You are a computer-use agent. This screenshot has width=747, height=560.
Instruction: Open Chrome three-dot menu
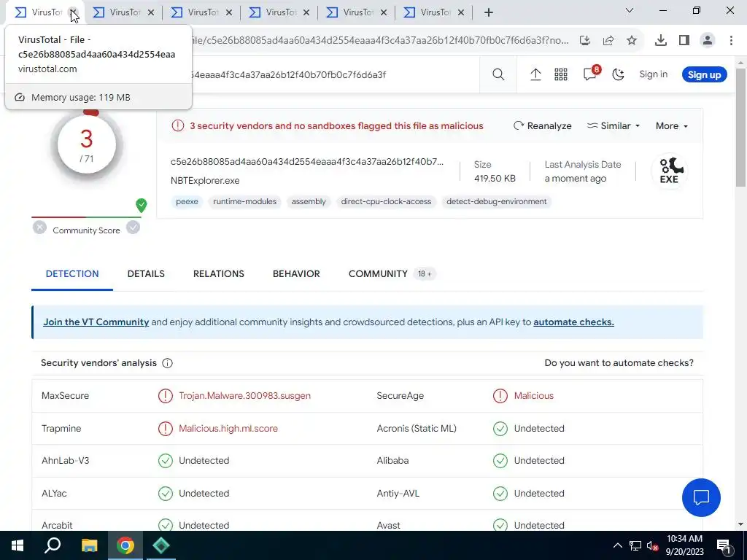click(731, 41)
